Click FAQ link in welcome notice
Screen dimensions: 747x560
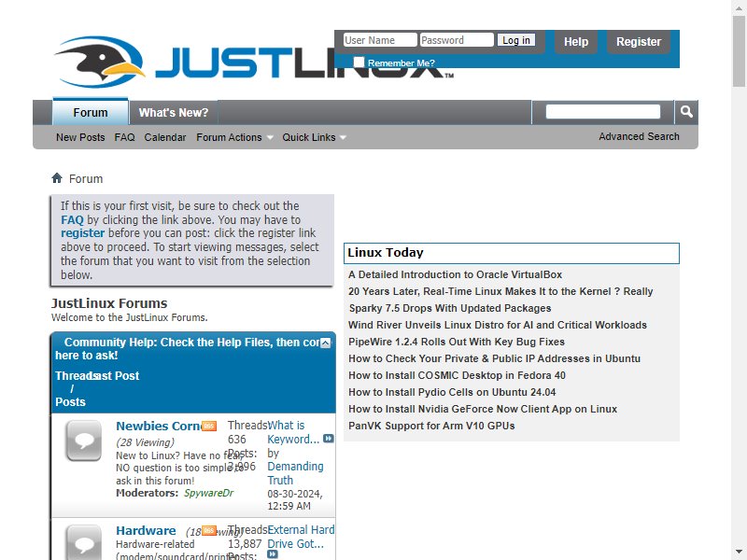[x=72, y=219]
